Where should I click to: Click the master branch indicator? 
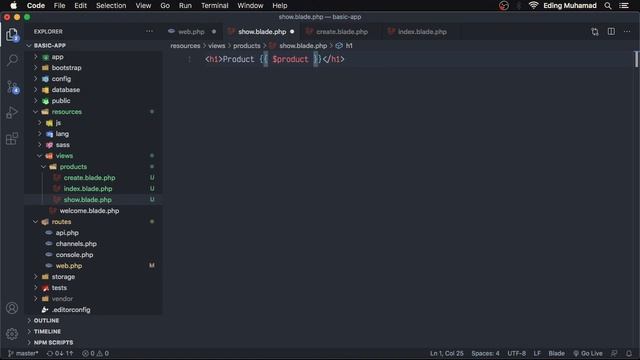23,353
